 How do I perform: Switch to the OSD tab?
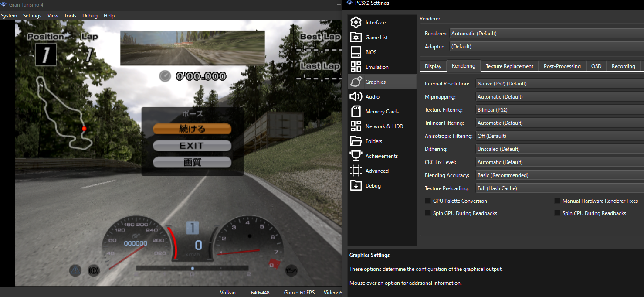coord(596,66)
